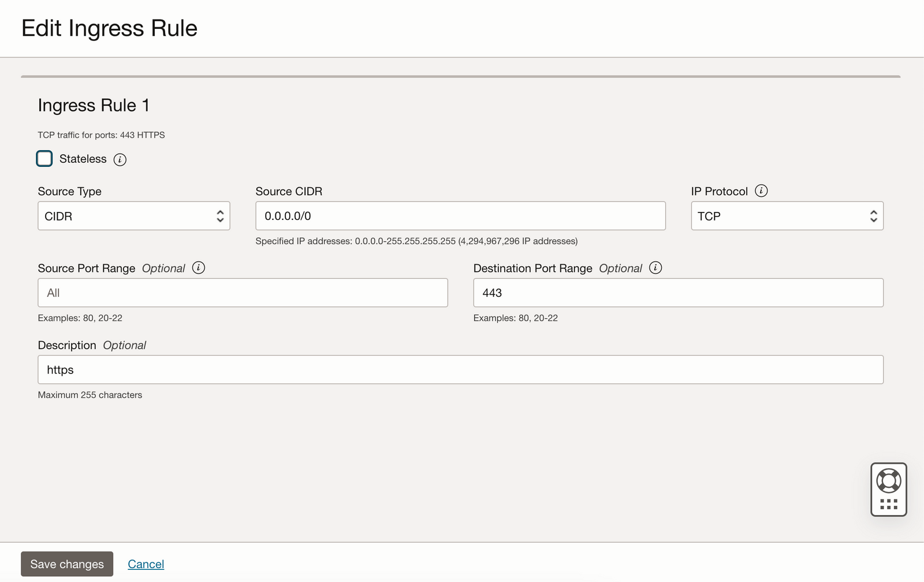Image resolution: width=924 pixels, height=582 pixels.
Task: Click the IP Protocol info icon
Action: coord(762,191)
